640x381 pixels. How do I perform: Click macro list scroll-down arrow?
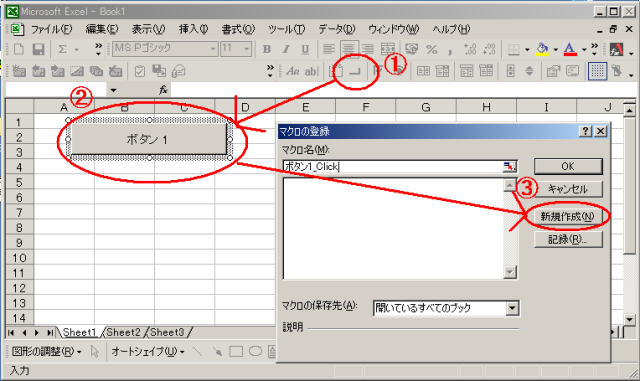point(510,272)
